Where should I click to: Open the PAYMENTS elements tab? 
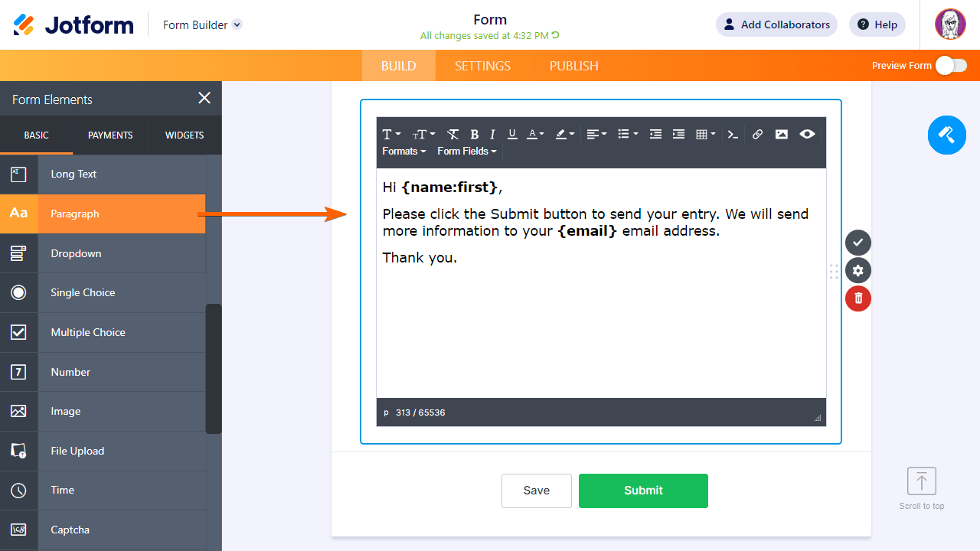pyautogui.click(x=110, y=135)
